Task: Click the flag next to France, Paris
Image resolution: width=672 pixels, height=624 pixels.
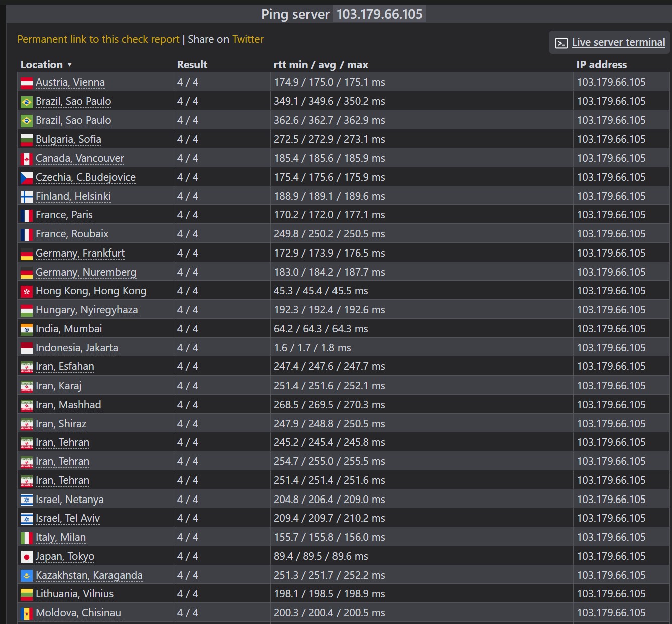Action: [27, 215]
